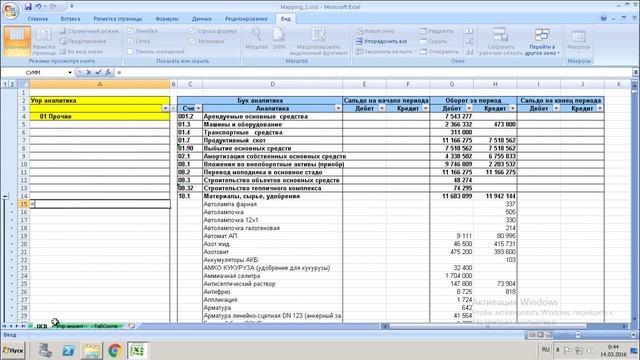Open Chrome from the taskbar
The height and width of the screenshot is (360, 640).
115,350
